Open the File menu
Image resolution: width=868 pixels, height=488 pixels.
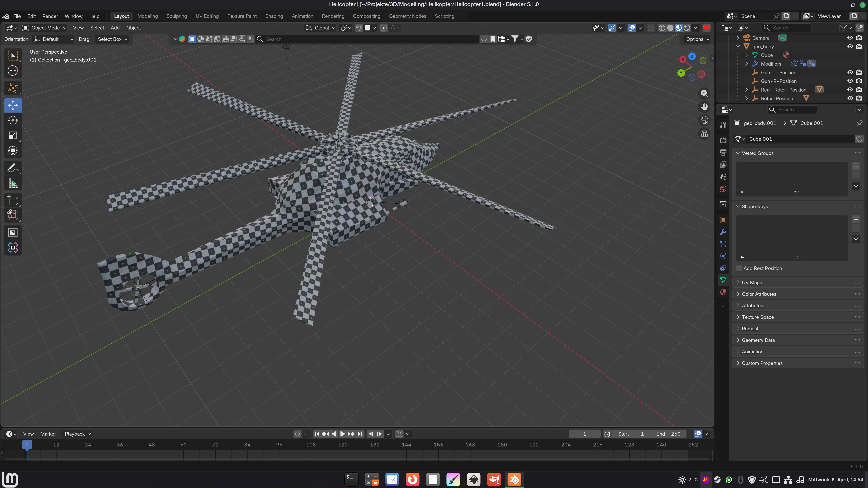pyautogui.click(x=17, y=16)
